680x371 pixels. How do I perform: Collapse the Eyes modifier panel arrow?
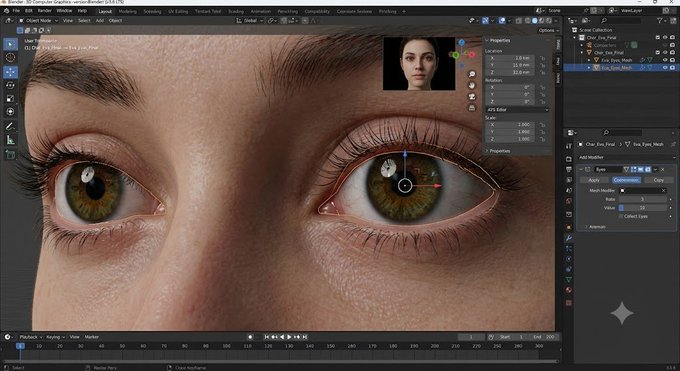click(581, 169)
